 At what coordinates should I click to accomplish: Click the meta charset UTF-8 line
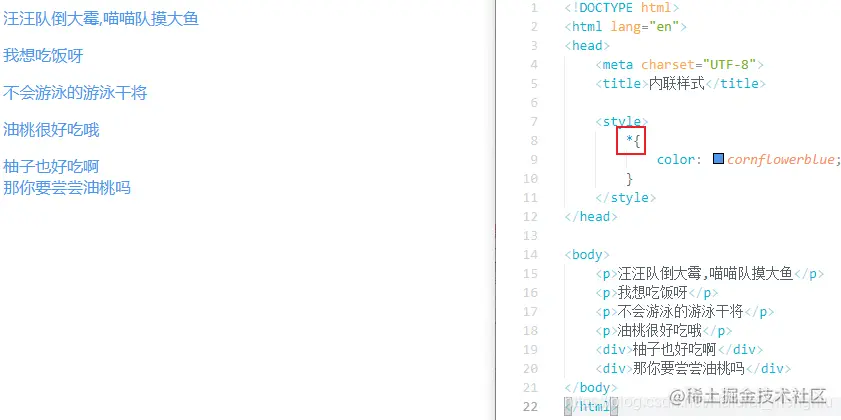[679, 64]
